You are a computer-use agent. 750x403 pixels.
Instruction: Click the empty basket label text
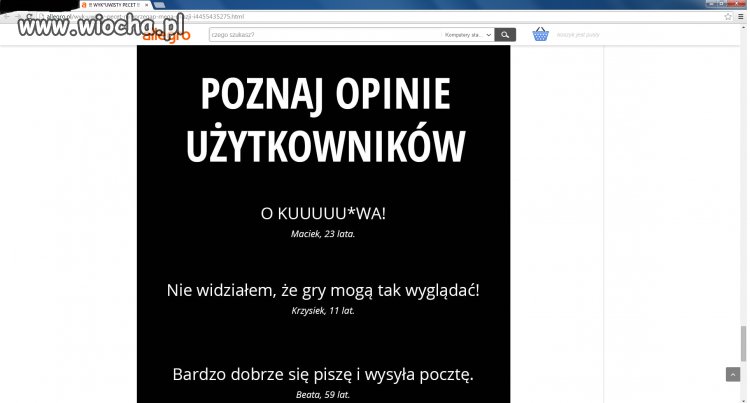pos(578,35)
